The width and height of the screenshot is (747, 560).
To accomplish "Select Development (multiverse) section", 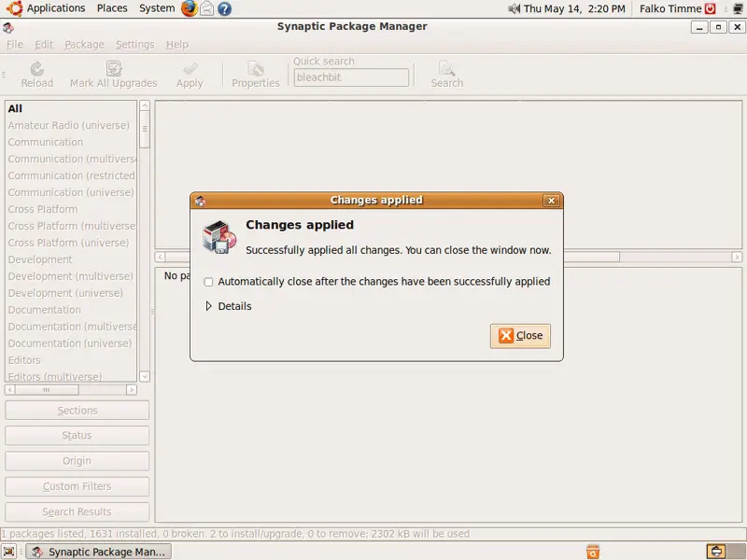I will click(72, 276).
